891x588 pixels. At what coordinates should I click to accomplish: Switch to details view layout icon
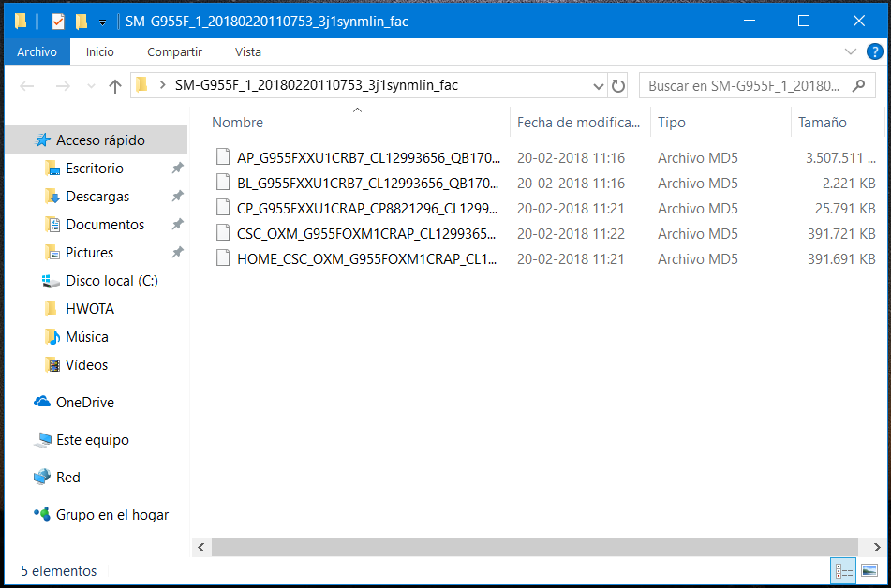tap(843, 570)
